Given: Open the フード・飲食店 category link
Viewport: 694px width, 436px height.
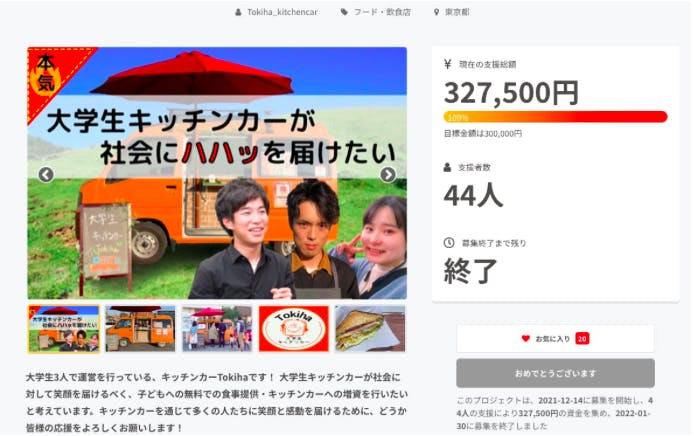Looking at the screenshot, I should coord(382,12).
